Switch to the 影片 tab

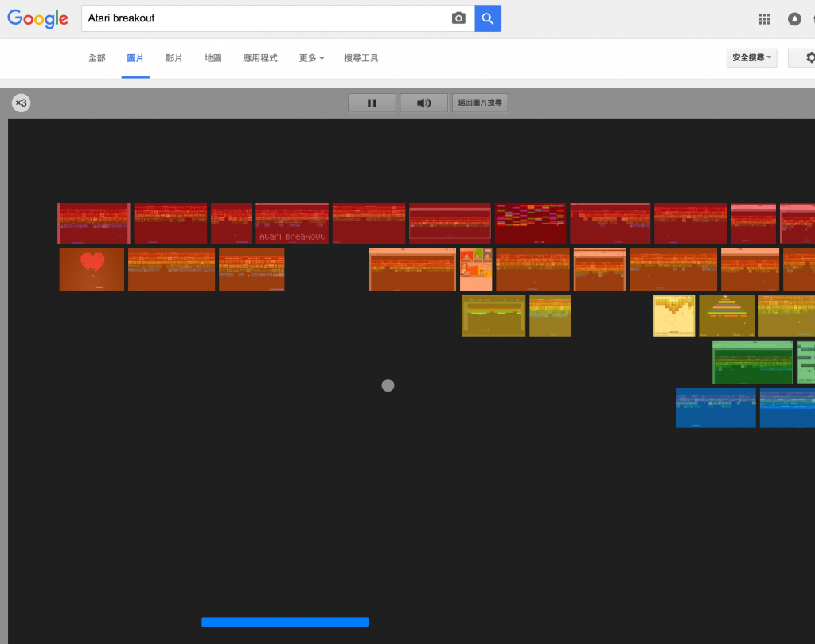coord(174,58)
